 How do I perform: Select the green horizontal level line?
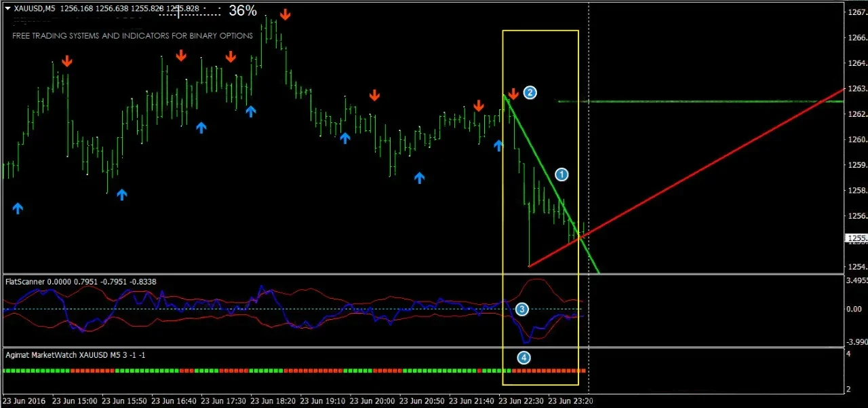point(712,101)
